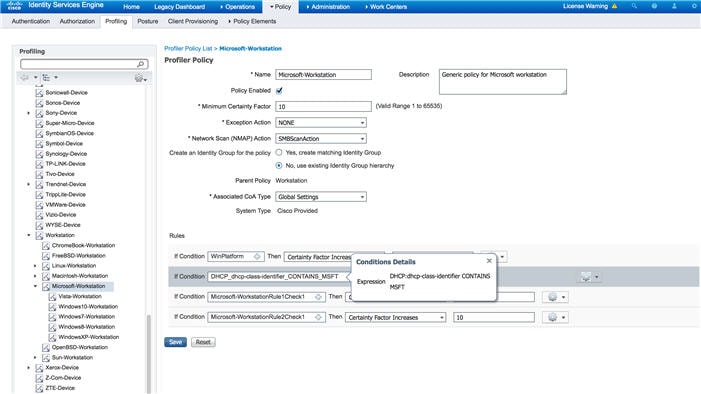Go to the Profiler Policy List link

coord(188,48)
